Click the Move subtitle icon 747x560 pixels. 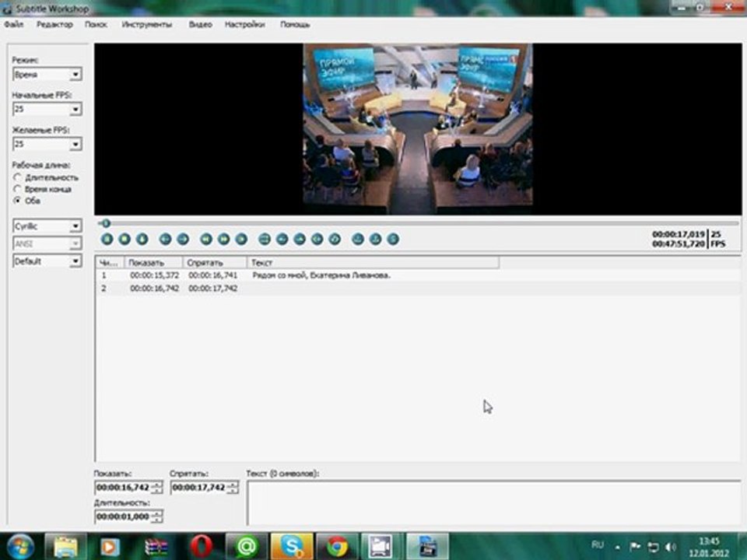tap(265, 239)
